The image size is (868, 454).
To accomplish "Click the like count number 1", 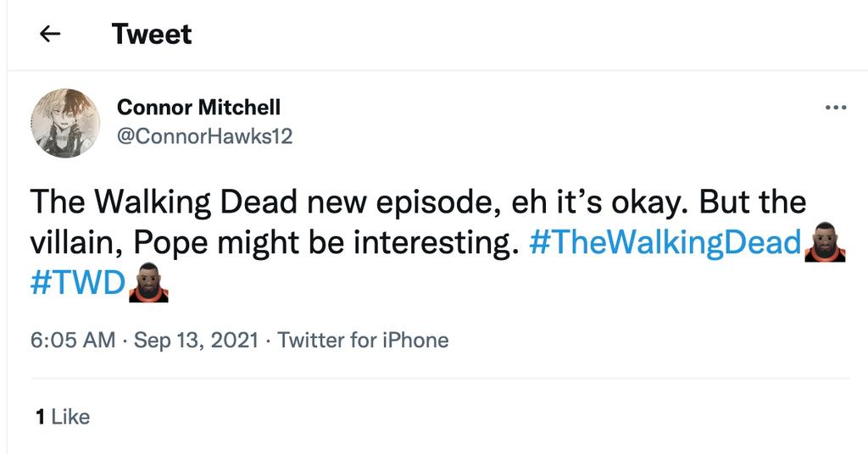I will point(40,417).
